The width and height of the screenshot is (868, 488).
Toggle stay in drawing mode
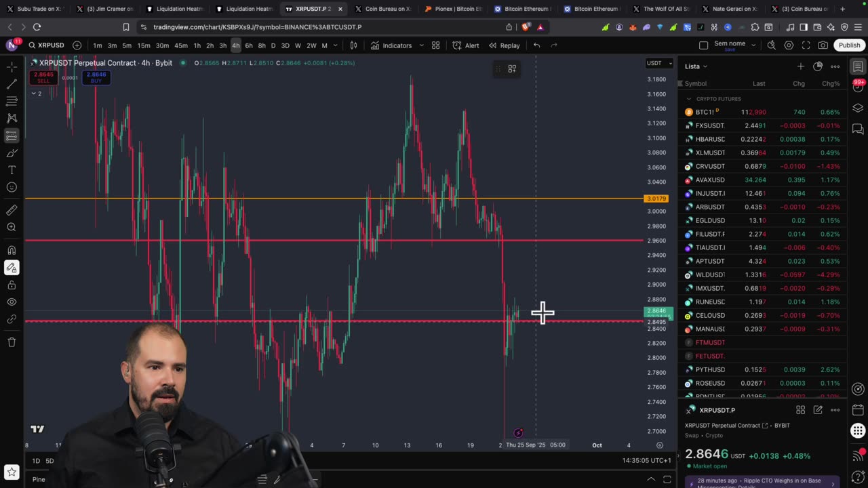tap(12, 268)
